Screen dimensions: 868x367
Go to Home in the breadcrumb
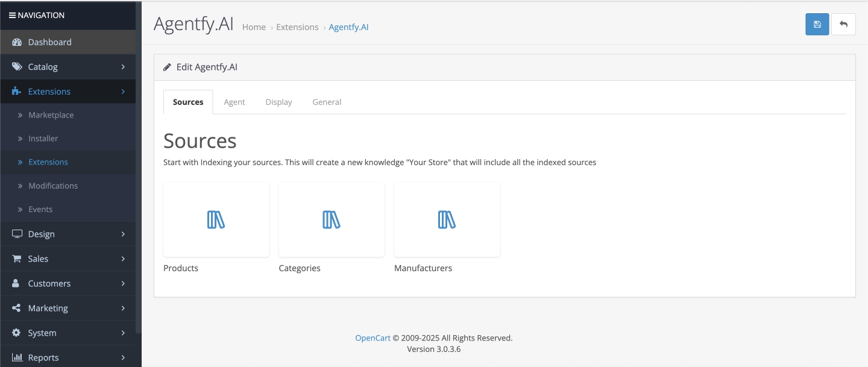tap(254, 27)
